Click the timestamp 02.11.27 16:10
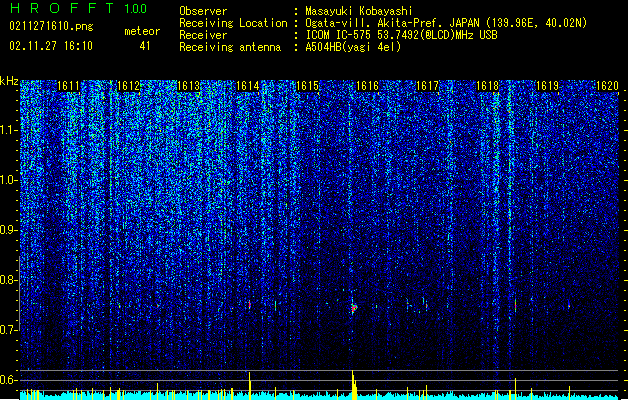The width and height of the screenshot is (629, 400). click(x=51, y=46)
